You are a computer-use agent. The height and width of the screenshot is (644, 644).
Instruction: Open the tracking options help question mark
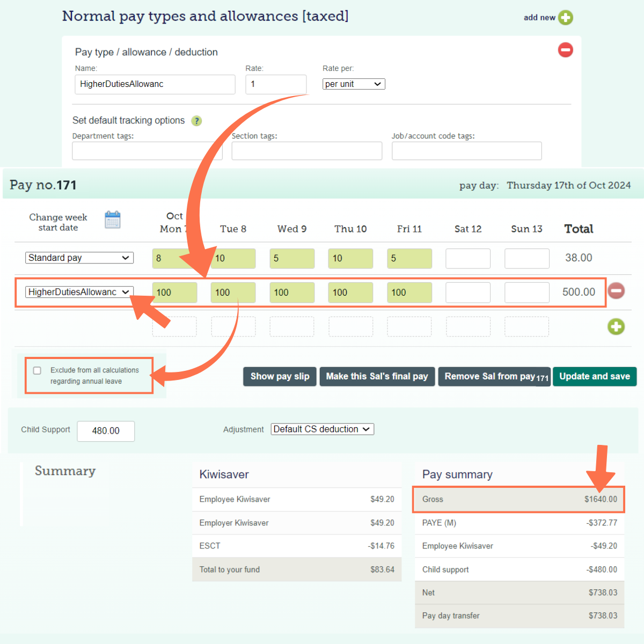[196, 121]
